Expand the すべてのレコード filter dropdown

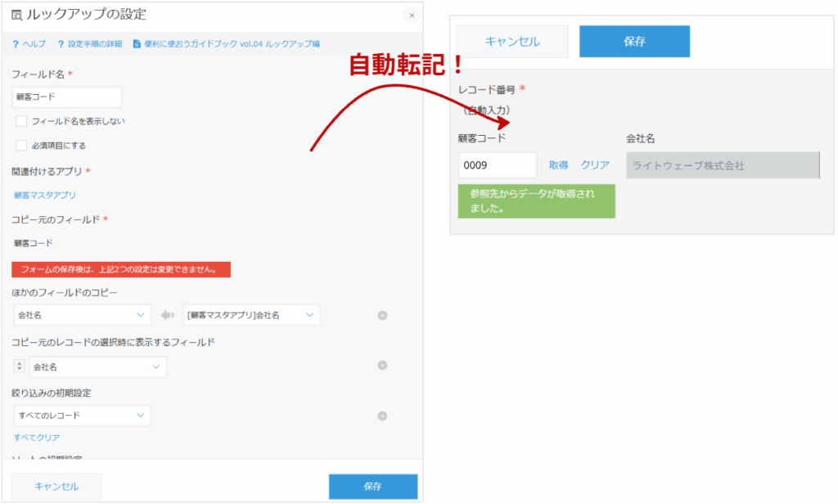click(x=82, y=416)
